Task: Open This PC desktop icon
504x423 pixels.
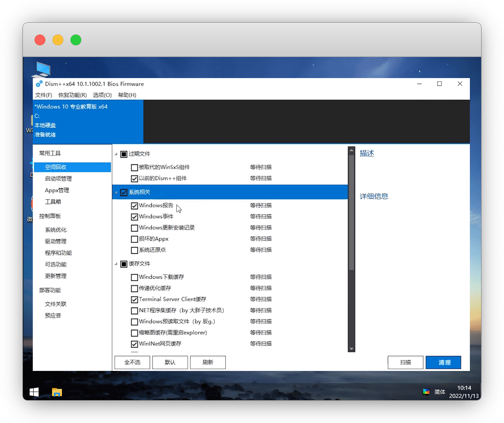Action: click(x=43, y=70)
